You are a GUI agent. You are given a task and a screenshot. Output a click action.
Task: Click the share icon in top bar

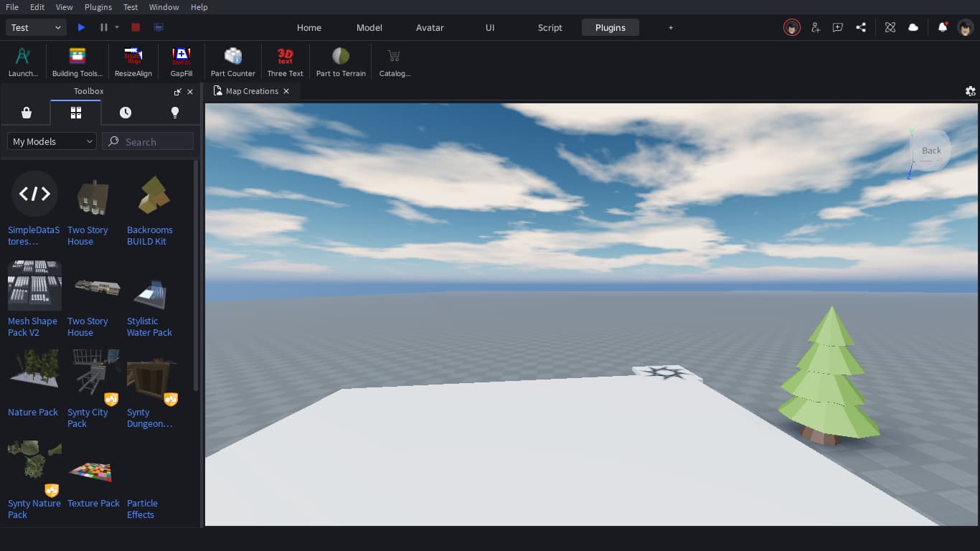pyautogui.click(x=861, y=27)
